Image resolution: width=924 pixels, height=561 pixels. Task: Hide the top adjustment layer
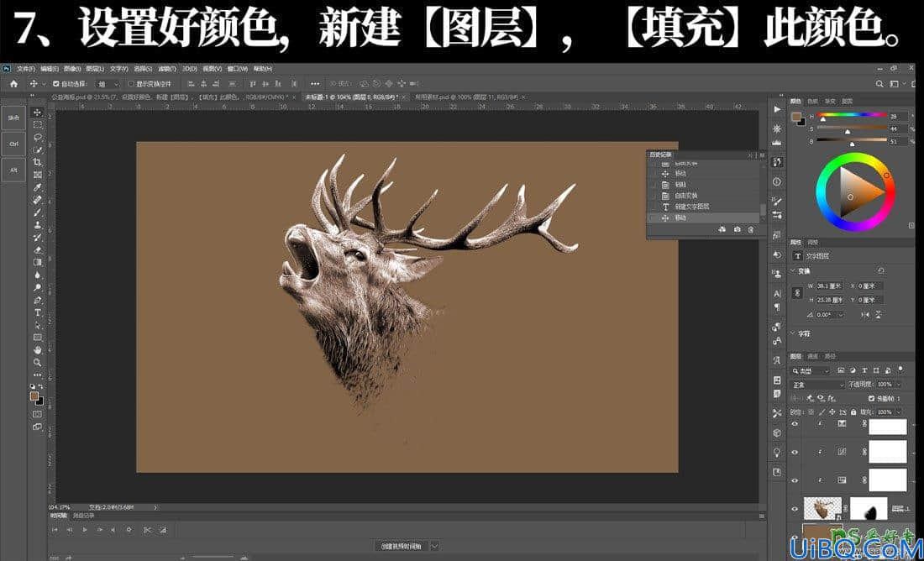coord(795,424)
